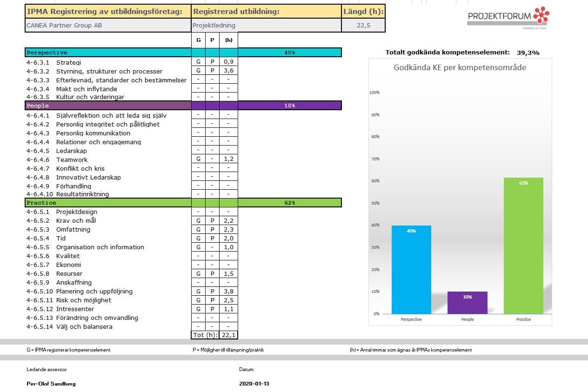Click '4-6.5.4 Tid' row
588x392 pixels.
pyautogui.click(x=46, y=238)
